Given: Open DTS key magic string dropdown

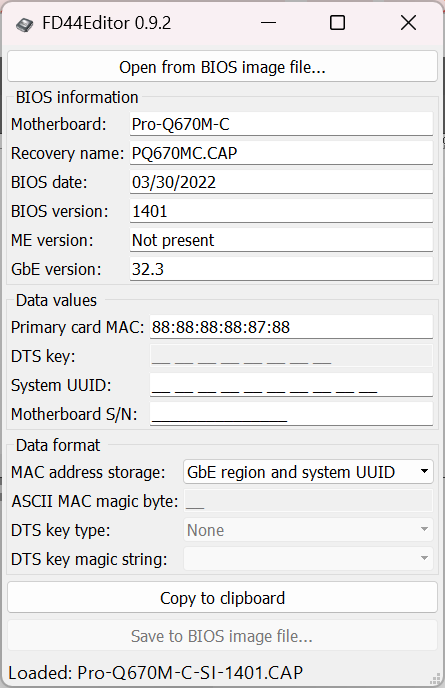Looking at the screenshot, I should [308, 559].
